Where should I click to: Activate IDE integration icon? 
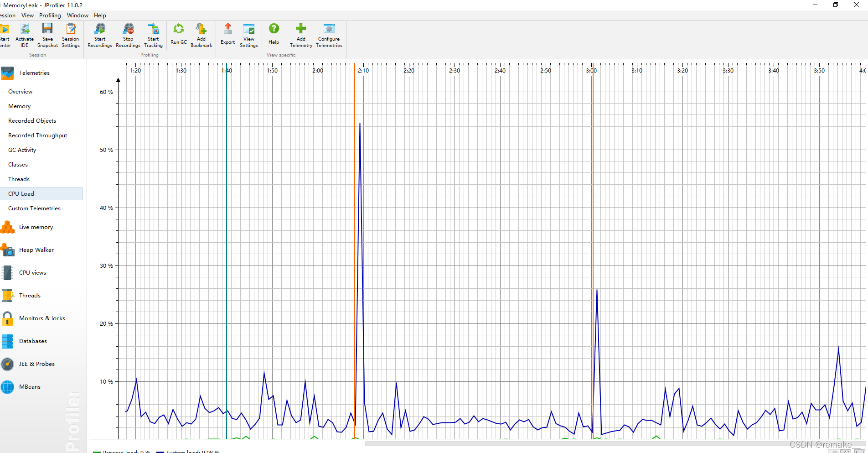(x=25, y=29)
